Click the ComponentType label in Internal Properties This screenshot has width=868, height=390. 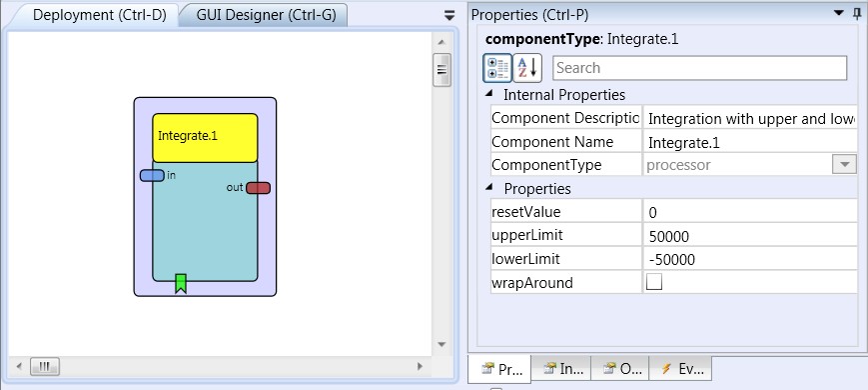click(546, 165)
